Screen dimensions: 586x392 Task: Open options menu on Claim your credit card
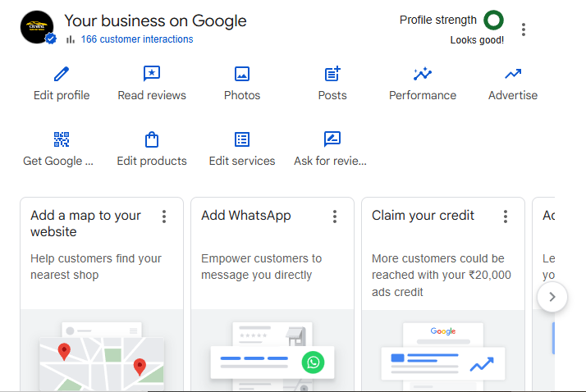[506, 217]
